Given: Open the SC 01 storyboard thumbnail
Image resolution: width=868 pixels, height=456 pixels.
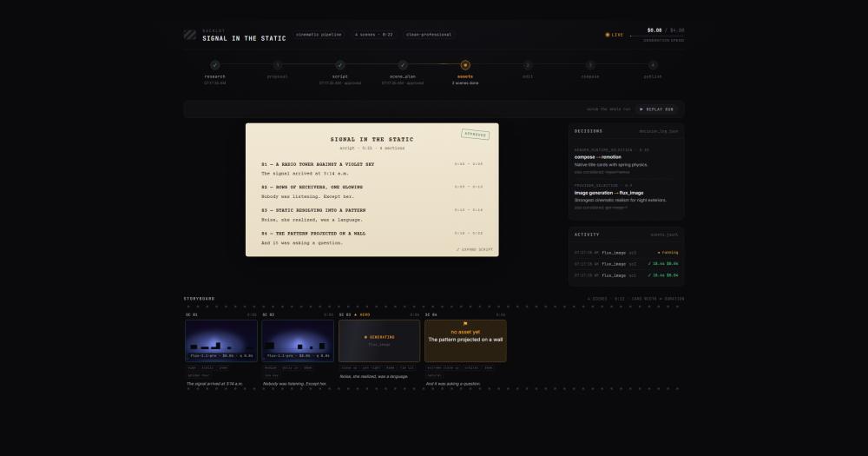Looking at the screenshot, I should click(x=220, y=340).
